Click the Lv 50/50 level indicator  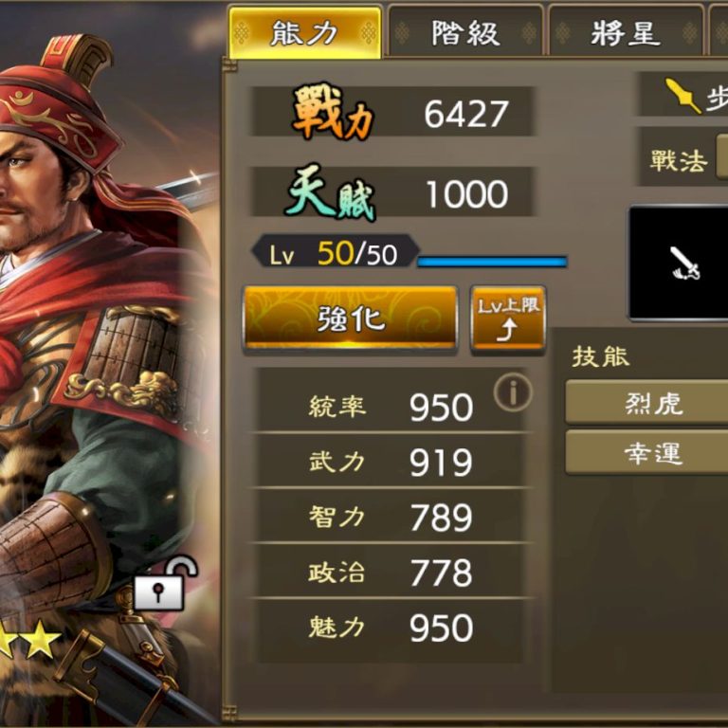pyautogui.click(x=335, y=253)
